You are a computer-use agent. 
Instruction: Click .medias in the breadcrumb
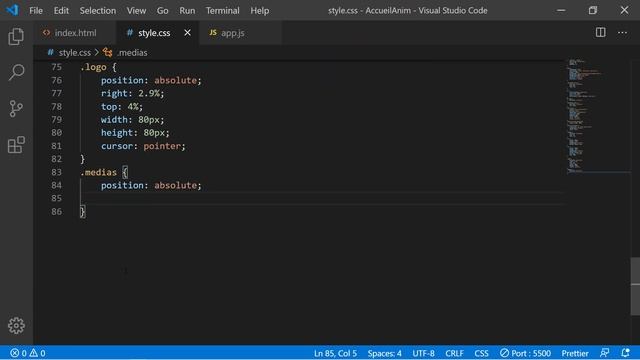click(x=132, y=53)
